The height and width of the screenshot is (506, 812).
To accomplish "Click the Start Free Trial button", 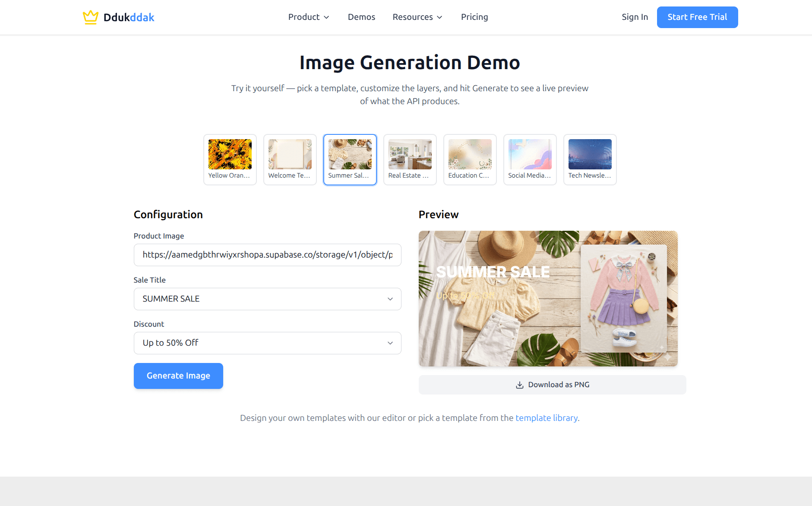I will click(697, 17).
